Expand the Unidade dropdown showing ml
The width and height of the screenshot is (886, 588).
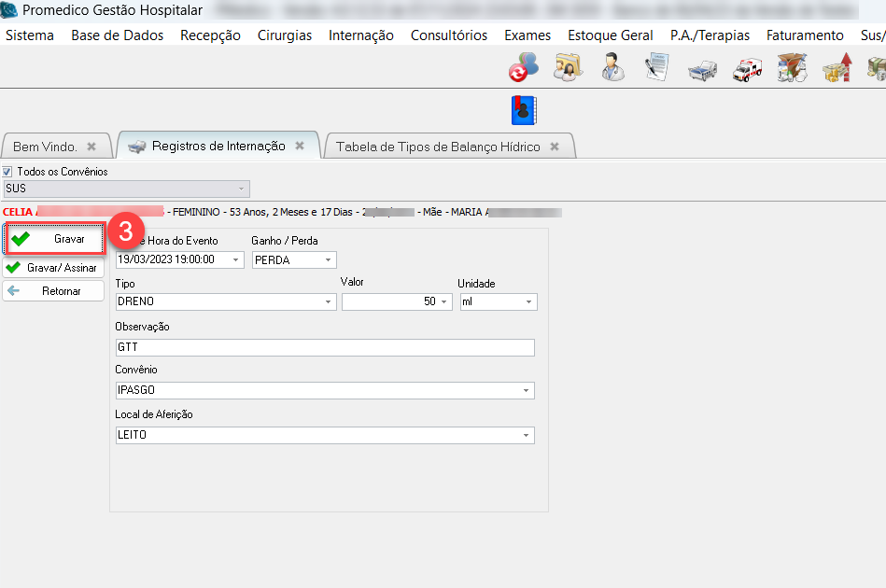[x=528, y=302]
